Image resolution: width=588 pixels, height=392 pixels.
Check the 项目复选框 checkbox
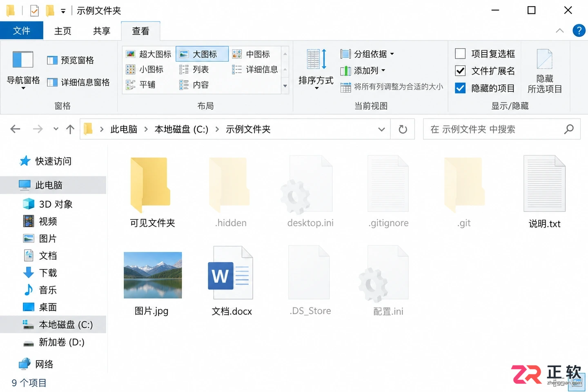pyautogui.click(x=460, y=54)
